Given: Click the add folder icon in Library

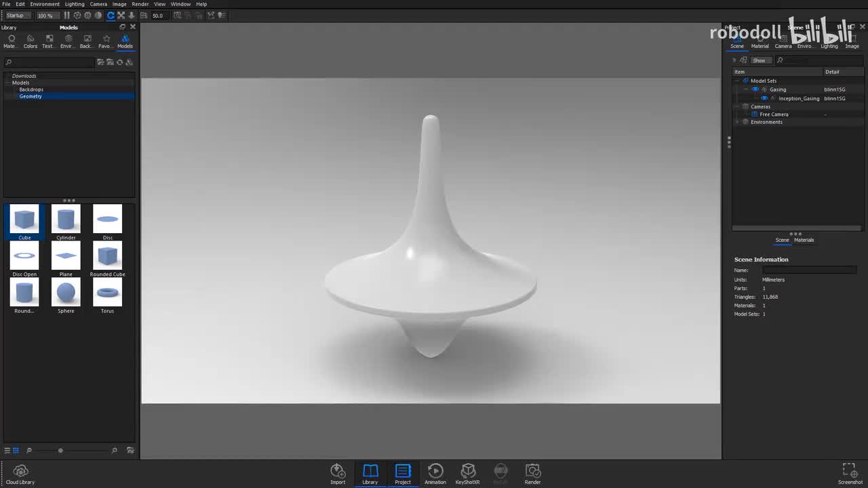Looking at the screenshot, I should pyautogui.click(x=100, y=62).
